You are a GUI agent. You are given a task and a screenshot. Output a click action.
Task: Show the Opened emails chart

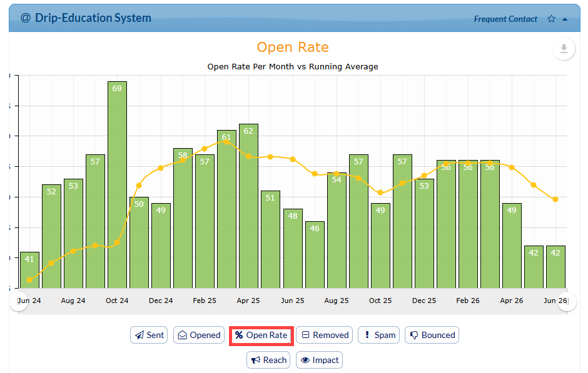click(199, 335)
